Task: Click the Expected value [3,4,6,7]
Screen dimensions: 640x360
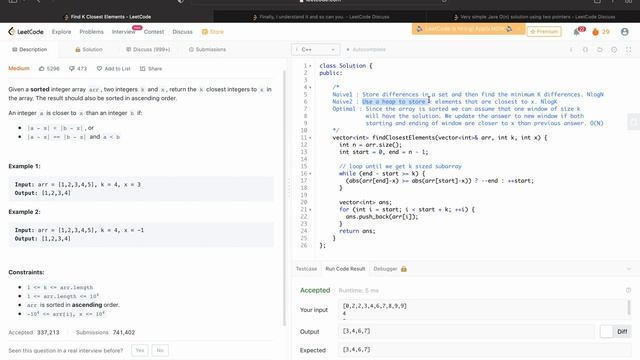Action: [356, 349]
